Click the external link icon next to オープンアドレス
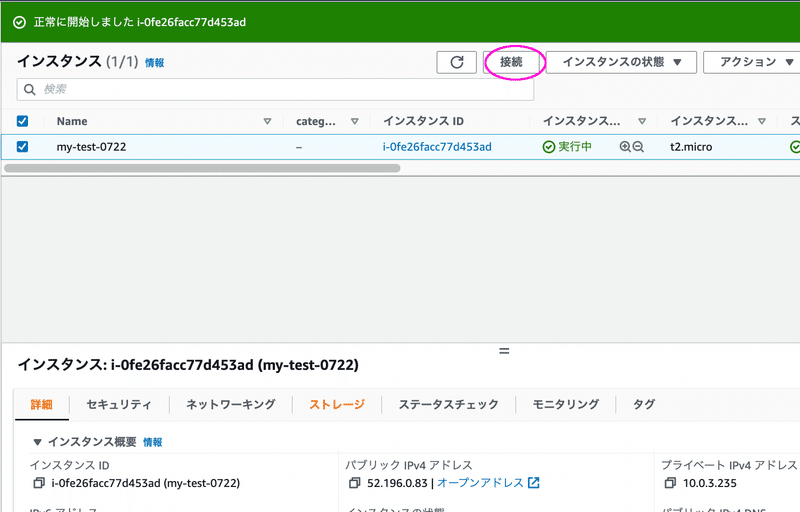The width and height of the screenshot is (800, 512). [534, 482]
